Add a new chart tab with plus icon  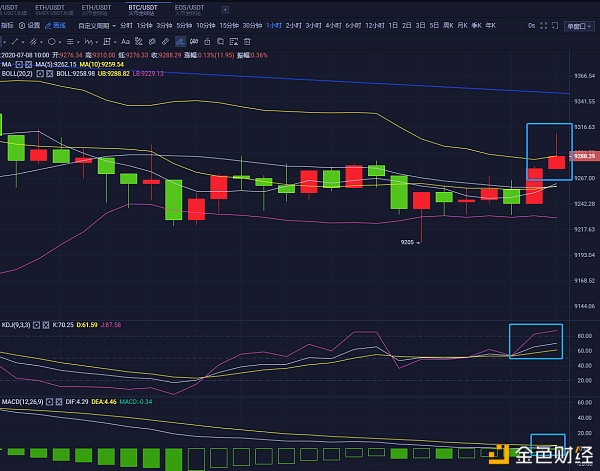224,8
